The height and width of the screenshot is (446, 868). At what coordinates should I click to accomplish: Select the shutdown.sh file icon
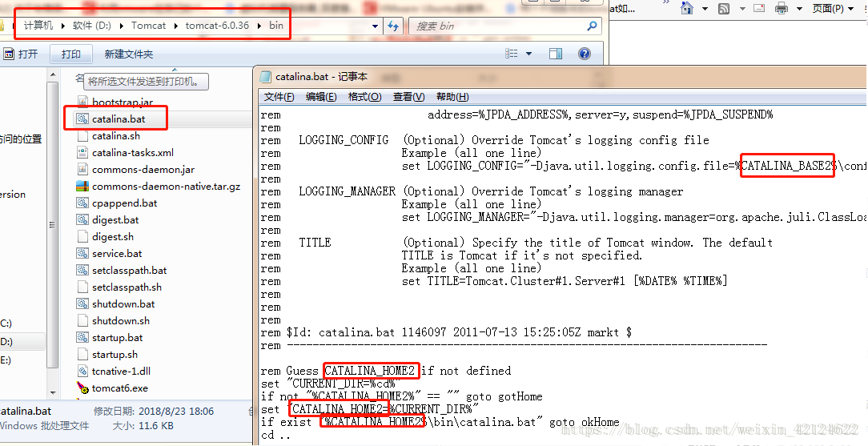tap(82, 320)
